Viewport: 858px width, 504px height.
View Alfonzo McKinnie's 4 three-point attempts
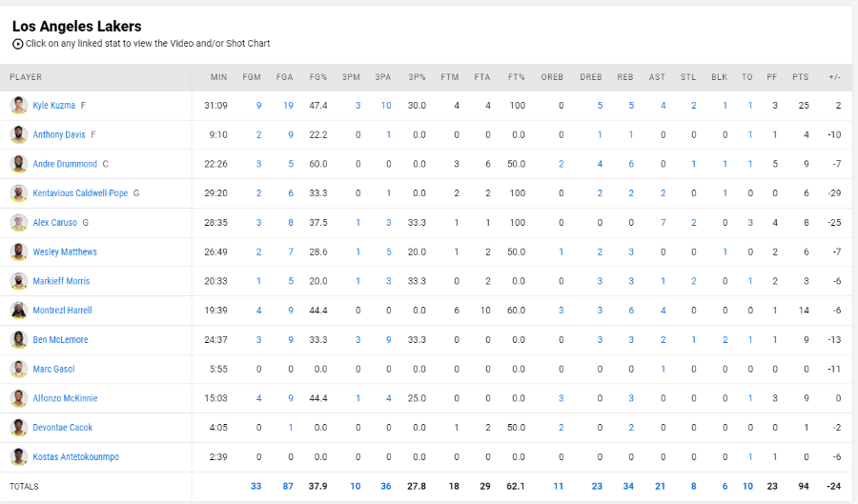389,398
